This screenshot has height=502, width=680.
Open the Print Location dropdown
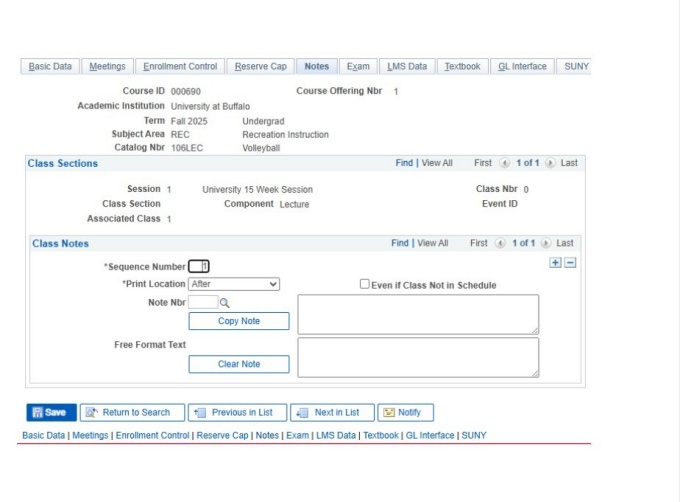pyautogui.click(x=234, y=284)
